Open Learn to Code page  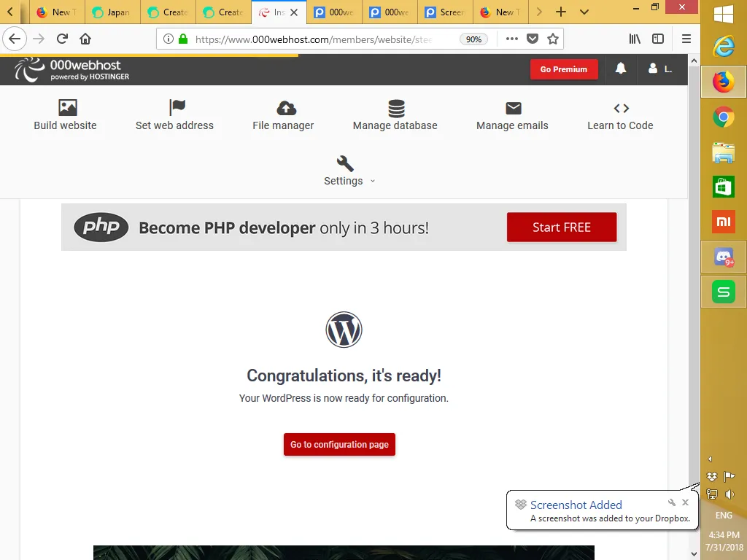620,114
